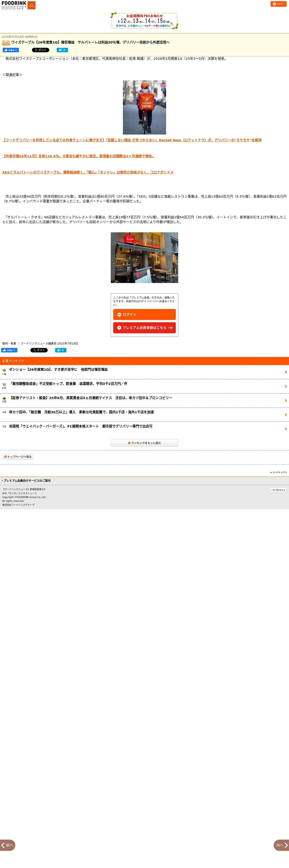Click chevron arrow on ゼンショー ranking row
The width and height of the screenshot is (289, 868).
pos(286,372)
